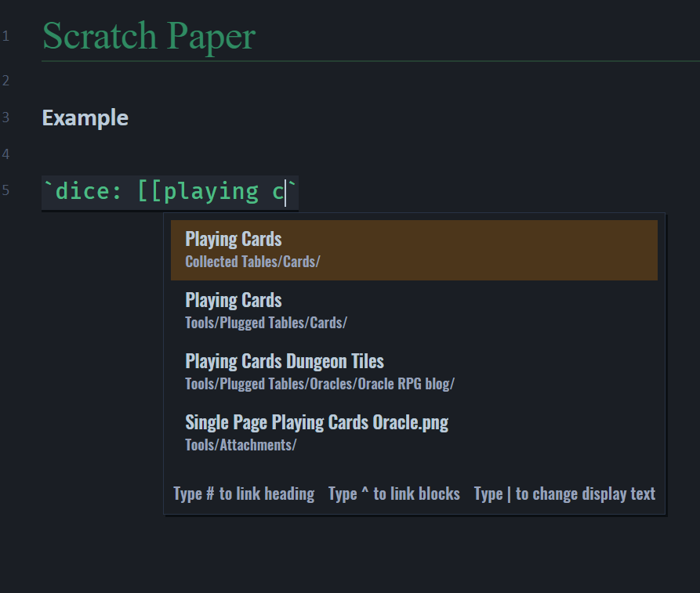Screen dimensions: 700x593
Task: Click line number 5 in gutter
Action: point(5,190)
